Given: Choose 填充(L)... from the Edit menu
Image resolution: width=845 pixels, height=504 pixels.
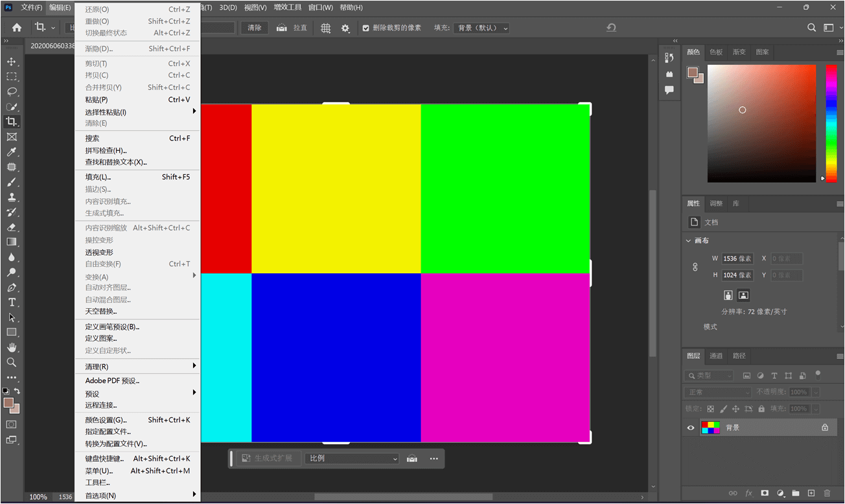Looking at the screenshot, I should (98, 177).
